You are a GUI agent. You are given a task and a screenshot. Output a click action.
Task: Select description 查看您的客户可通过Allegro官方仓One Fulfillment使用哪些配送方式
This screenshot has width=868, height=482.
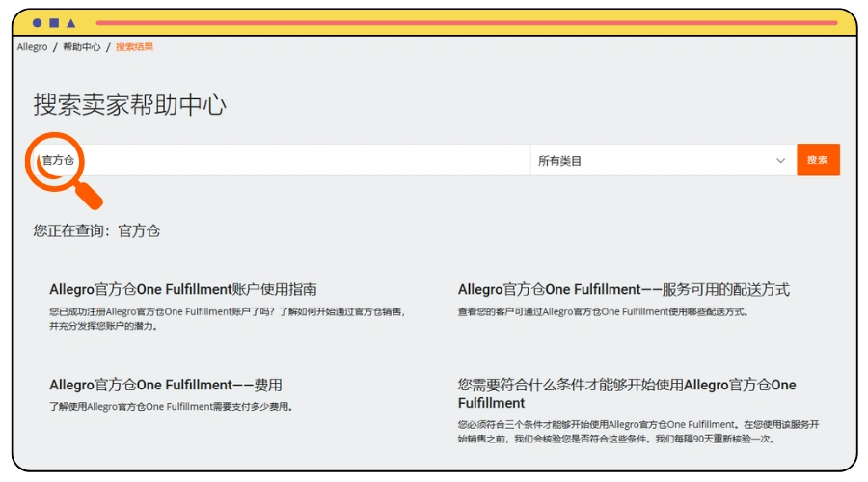[x=604, y=312]
